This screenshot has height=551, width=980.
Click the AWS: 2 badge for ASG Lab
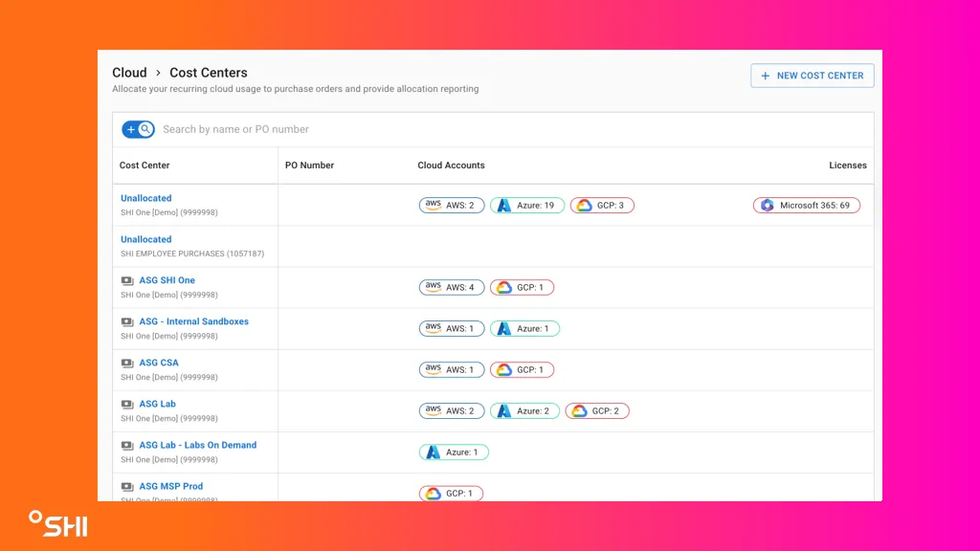tap(452, 411)
